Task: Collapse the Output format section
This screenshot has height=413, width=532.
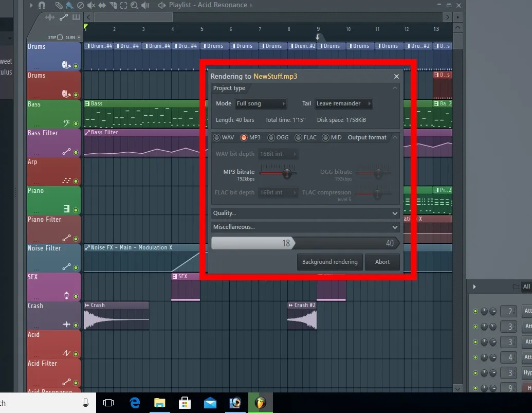Action: pos(395,137)
